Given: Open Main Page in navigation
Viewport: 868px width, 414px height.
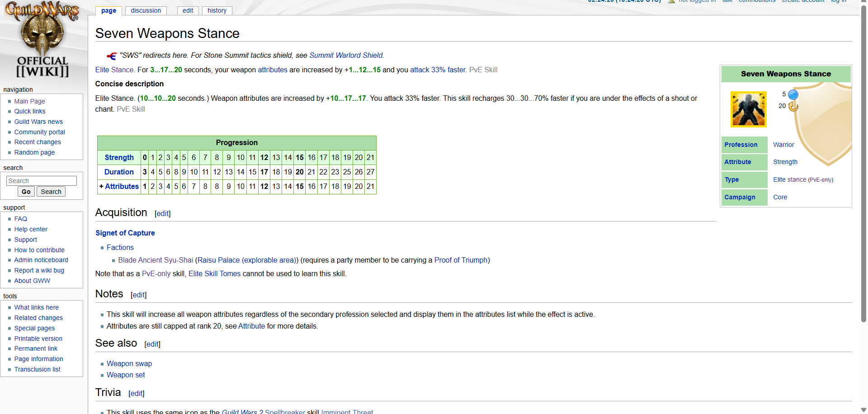Looking at the screenshot, I should [29, 101].
